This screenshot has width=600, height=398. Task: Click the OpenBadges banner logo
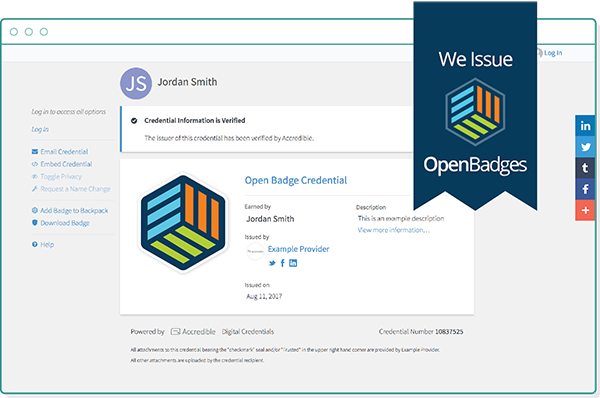pos(475,112)
